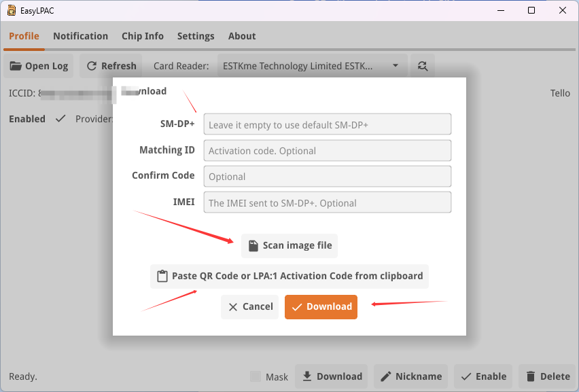Image resolution: width=579 pixels, height=392 pixels.
Task: Toggle the Mask checkbox
Action: pos(256,376)
